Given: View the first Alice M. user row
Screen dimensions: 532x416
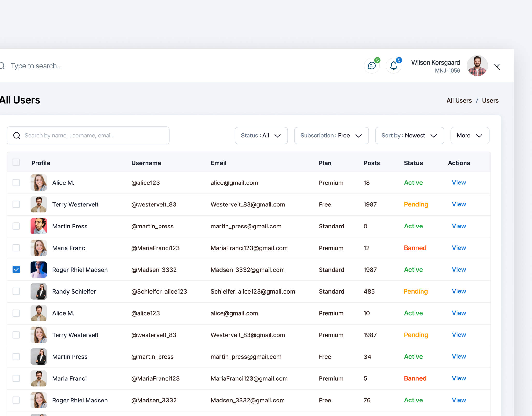Looking at the screenshot, I should pos(459,183).
